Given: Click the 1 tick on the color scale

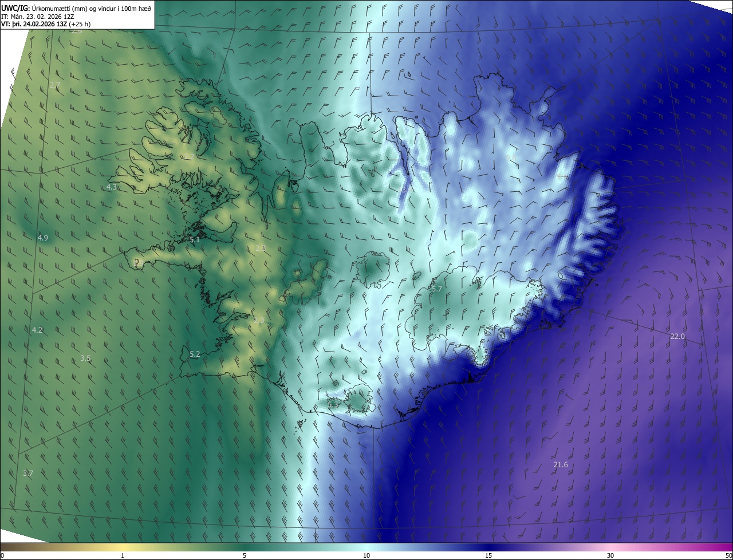Looking at the screenshot, I should 123,556.
